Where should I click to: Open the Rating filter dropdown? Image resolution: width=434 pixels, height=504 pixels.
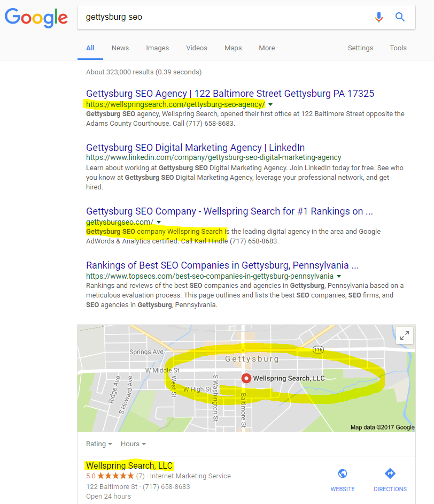pyautogui.click(x=99, y=444)
